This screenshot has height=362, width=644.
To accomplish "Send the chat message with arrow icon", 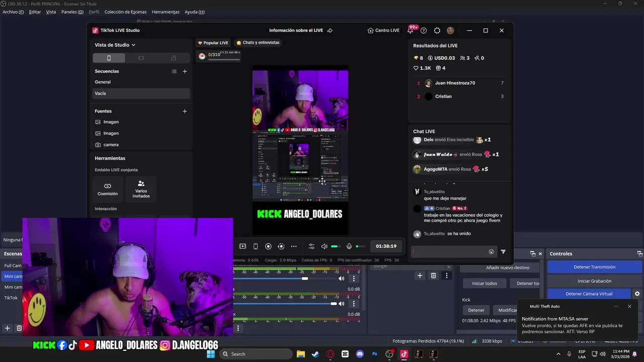I will (503, 252).
